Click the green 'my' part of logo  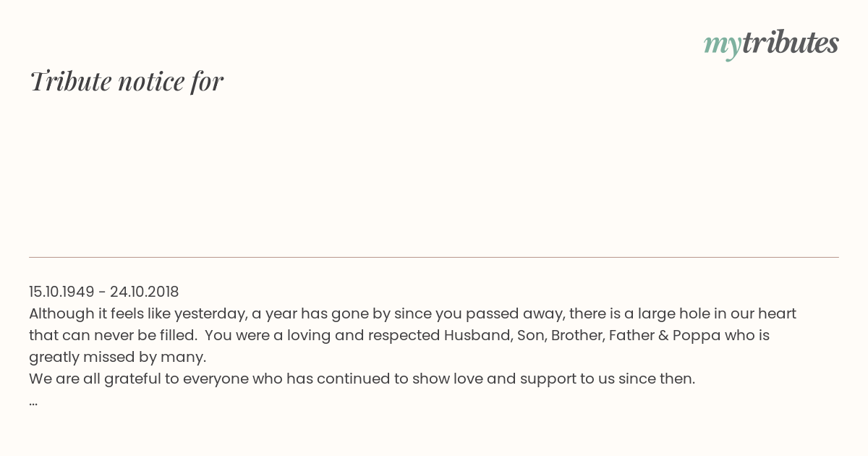pos(722,46)
